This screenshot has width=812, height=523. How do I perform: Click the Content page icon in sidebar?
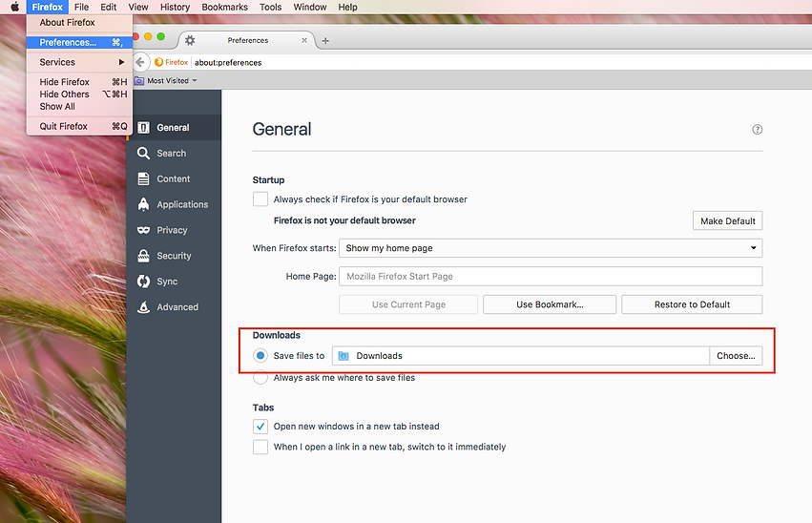click(x=143, y=178)
